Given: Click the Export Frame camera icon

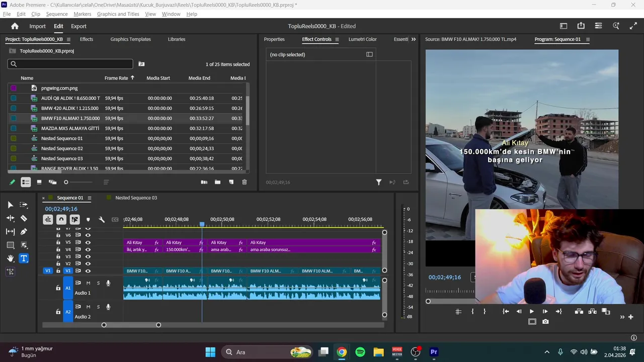Looking at the screenshot, I should 545,322.
